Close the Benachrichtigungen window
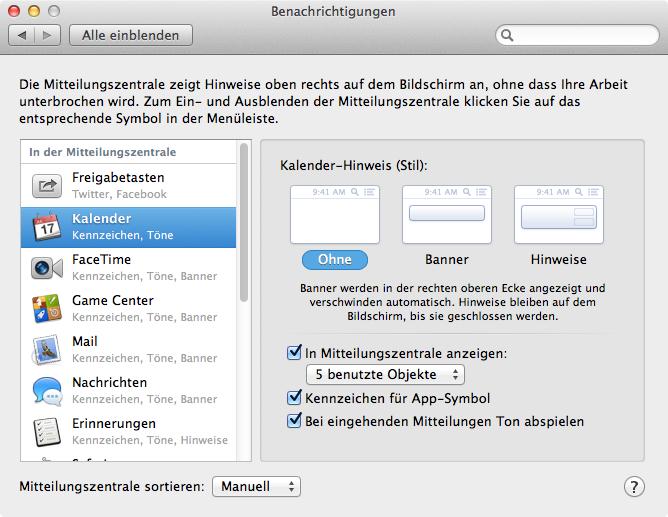This screenshot has height=517, width=668. [14, 11]
